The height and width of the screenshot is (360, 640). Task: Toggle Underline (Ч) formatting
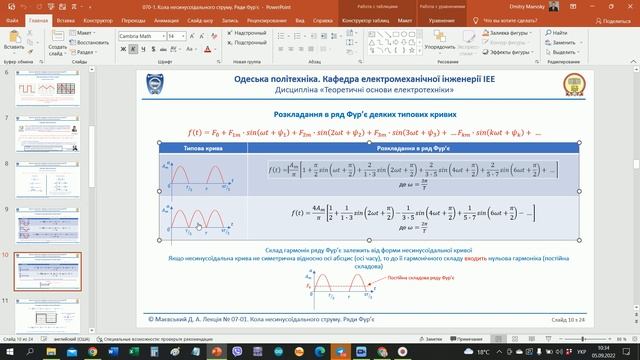point(143,49)
